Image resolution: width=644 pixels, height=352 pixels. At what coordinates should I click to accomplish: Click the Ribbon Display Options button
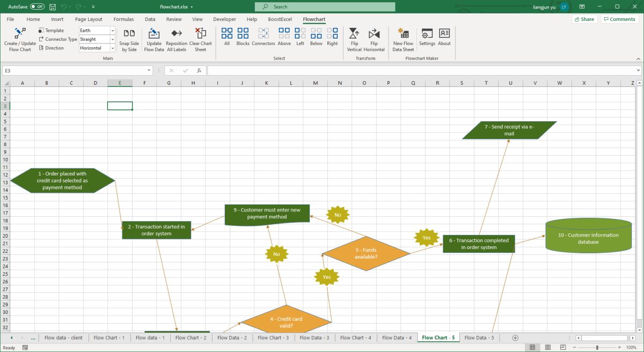tap(582, 6)
